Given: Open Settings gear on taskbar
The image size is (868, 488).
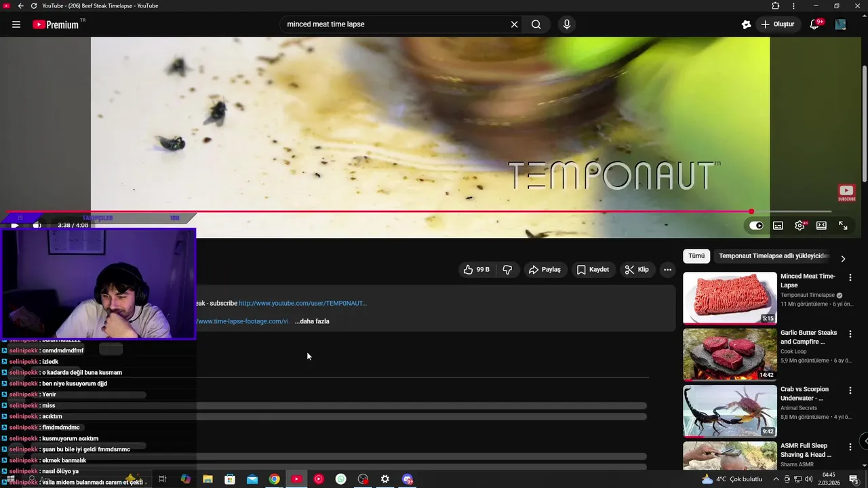Looking at the screenshot, I should (x=385, y=479).
